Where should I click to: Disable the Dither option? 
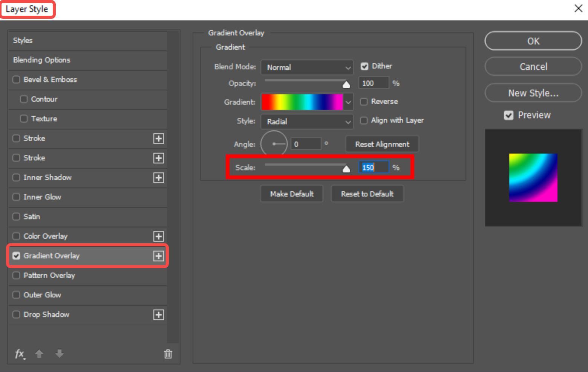point(364,66)
